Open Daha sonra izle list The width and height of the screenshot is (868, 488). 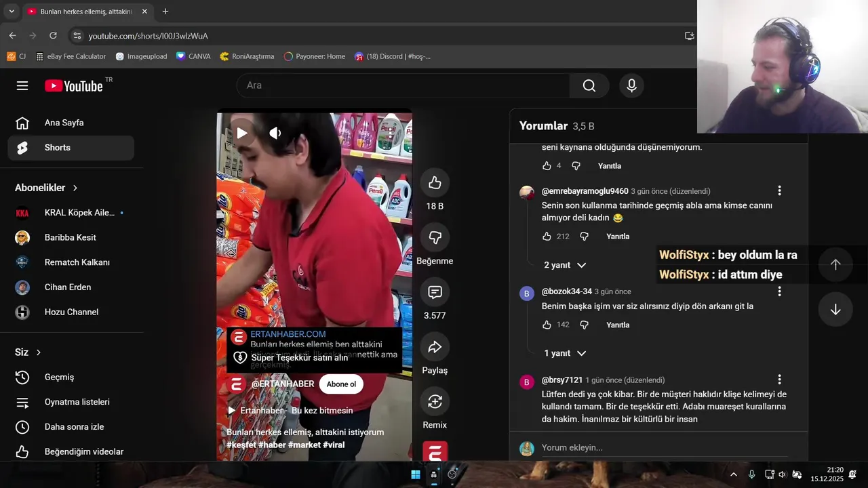[x=71, y=427]
